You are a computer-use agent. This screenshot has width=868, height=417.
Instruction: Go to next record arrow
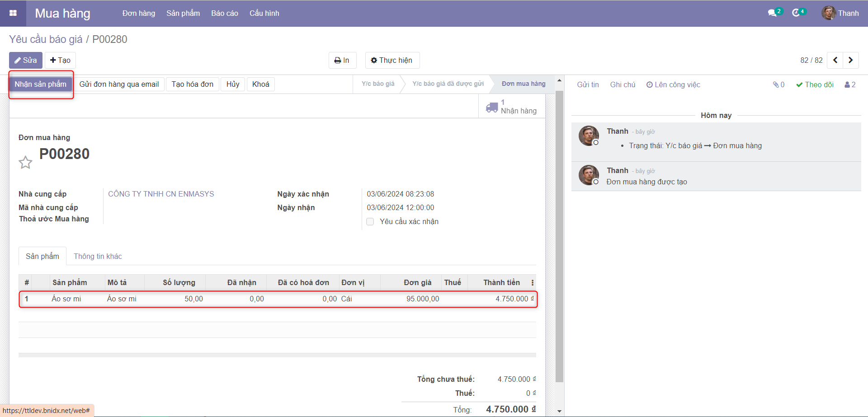click(x=850, y=60)
